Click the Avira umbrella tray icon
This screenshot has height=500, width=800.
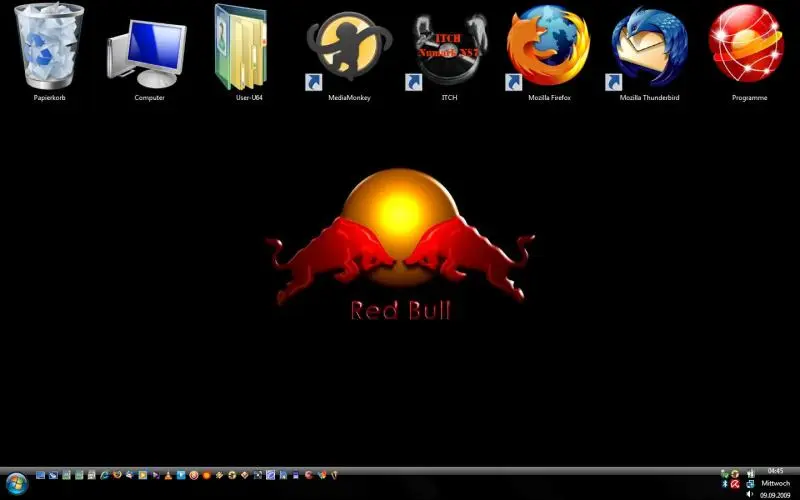click(735, 483)
